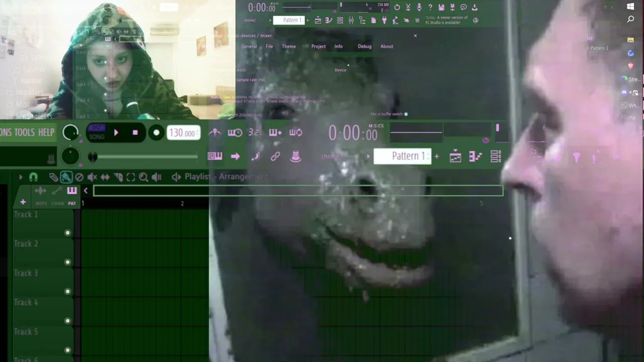The height and width of the screenshot is (362, 644).
Task: Click the audio waveform clip-type icon
Action: [x=40, y=191]
